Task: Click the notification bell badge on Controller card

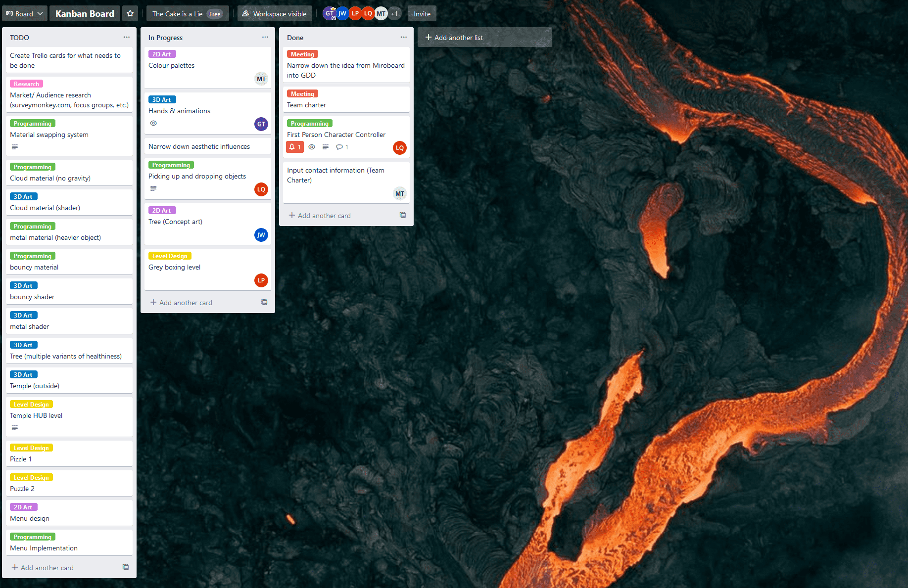Action: pyautogui.click(x=295, y=147)
